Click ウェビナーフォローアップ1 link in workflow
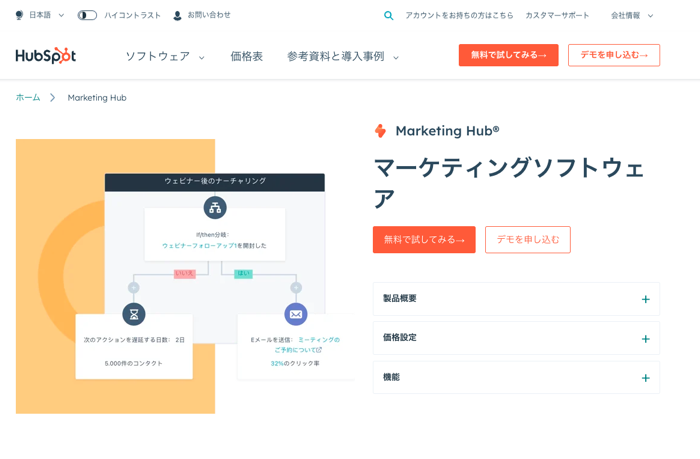Viewport: 700px width, 459px height. (199, 246)
